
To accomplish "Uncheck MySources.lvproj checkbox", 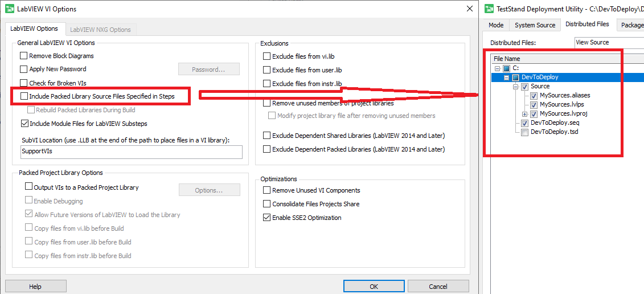I will coord(534,114).
